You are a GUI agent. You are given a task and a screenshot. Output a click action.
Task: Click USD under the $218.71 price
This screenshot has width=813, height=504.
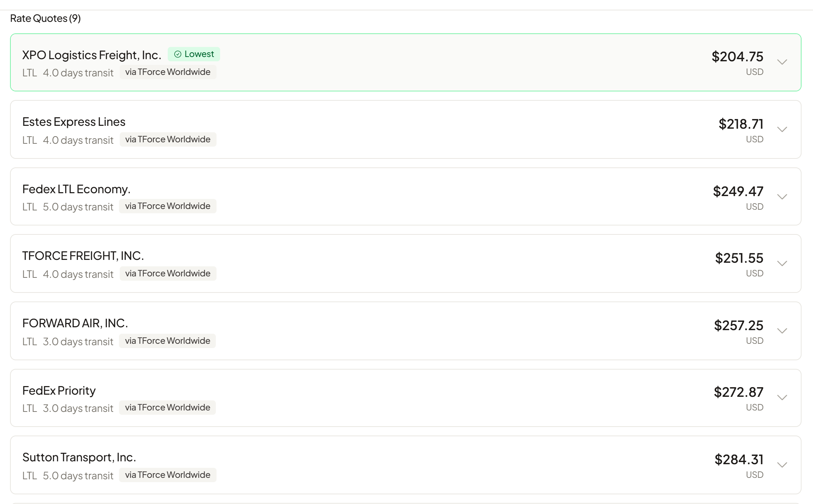coord(755,139)
